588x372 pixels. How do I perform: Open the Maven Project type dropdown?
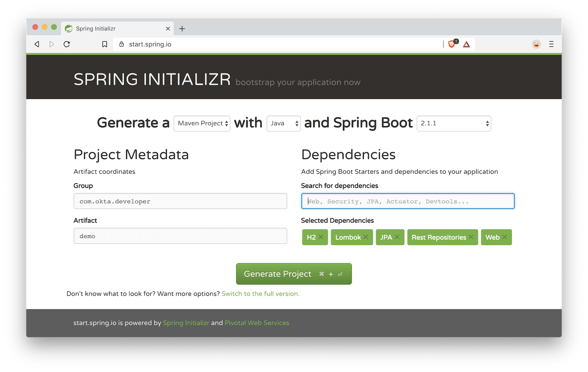click(202, 124)
